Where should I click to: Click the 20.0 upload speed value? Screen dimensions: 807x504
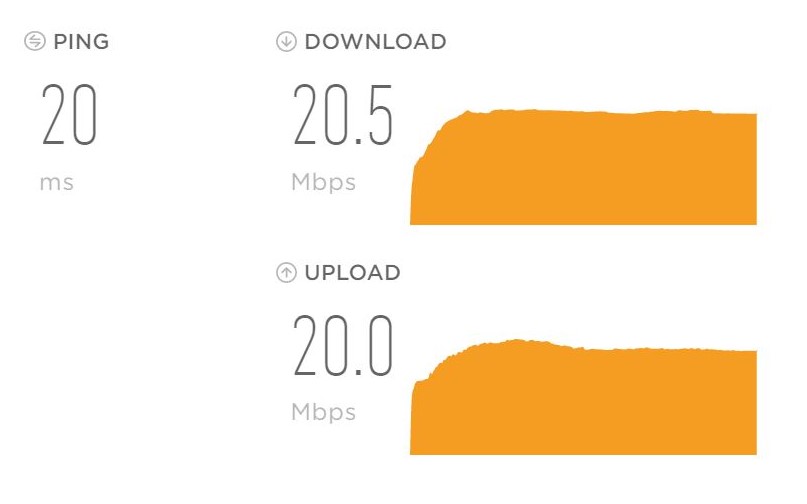pyautogui.click(x=343, y=345)
